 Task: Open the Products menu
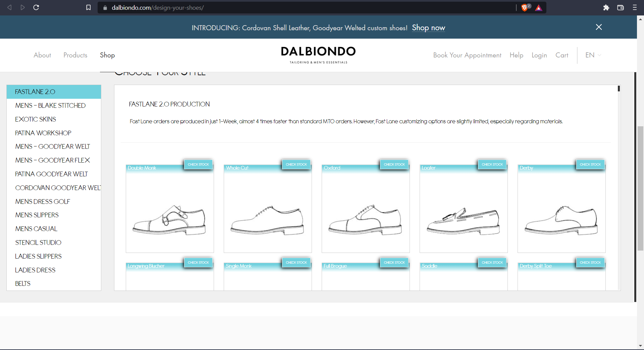click(75, 55)
